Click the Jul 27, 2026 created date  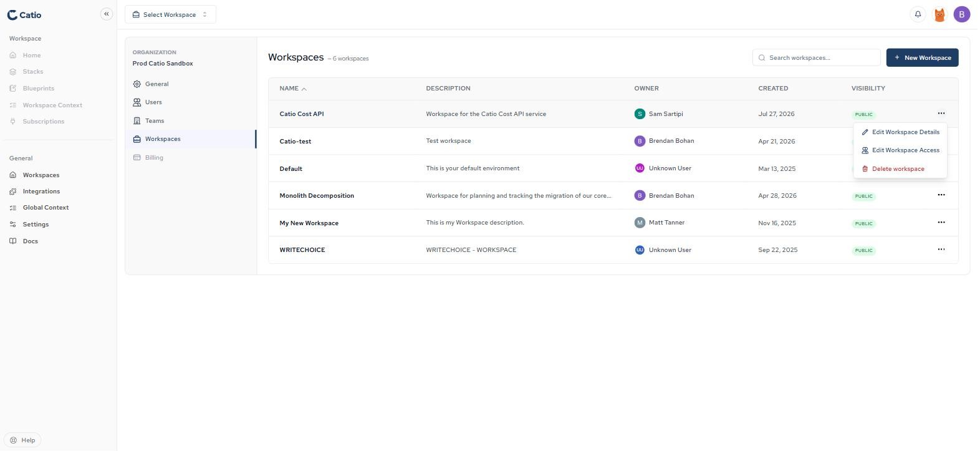[x=776, y=114]
